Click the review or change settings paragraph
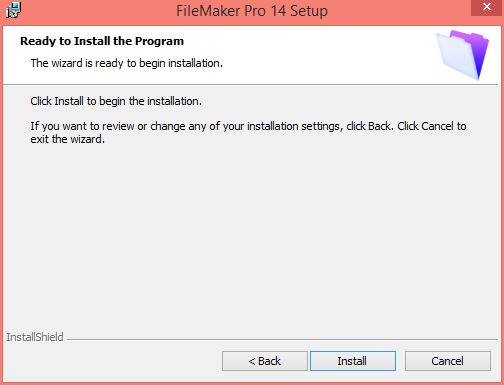Image resolution: width=504 pixels, height=385 pixels. pyautogui.click(x=248, y=132)
